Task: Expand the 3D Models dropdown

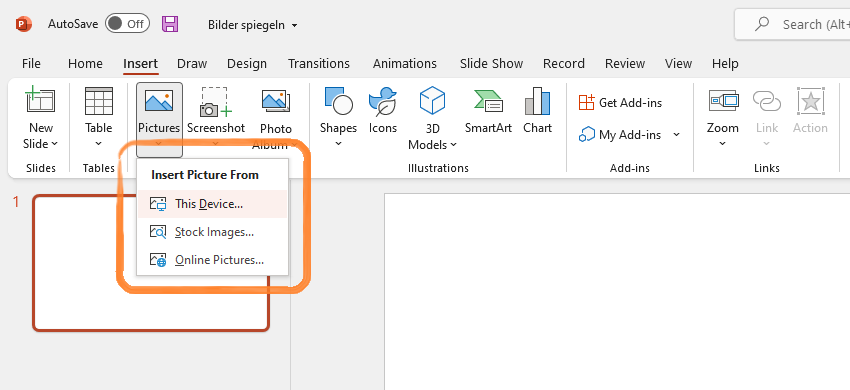Action: (x=453, y=145)
